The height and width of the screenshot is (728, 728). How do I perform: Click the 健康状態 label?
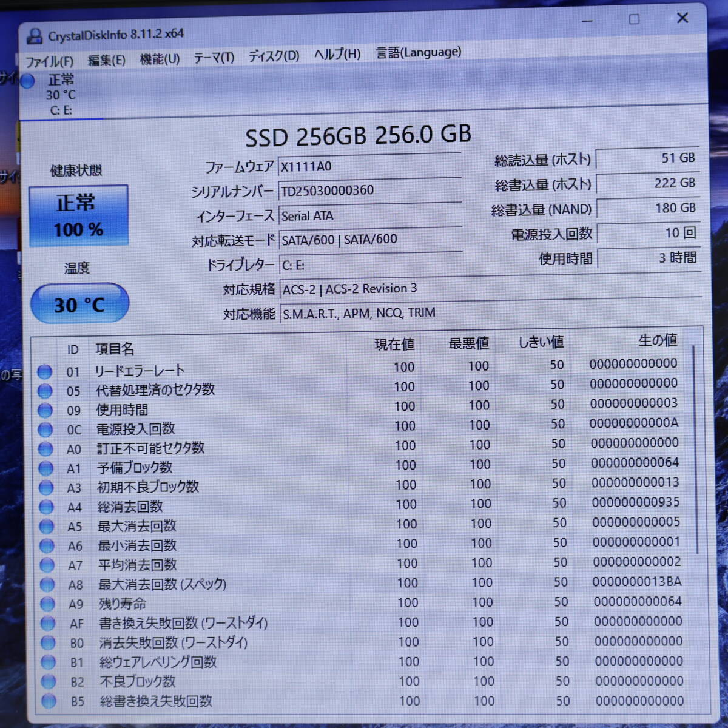pos(76,170)
